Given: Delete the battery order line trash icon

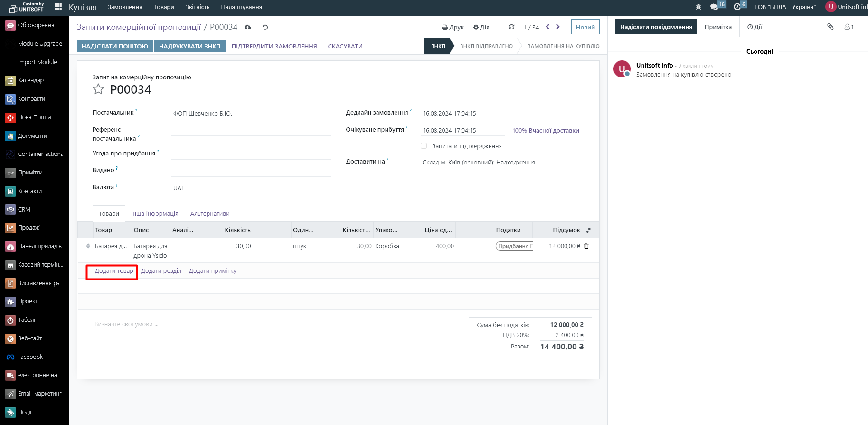Looking at the screenshot, I should point(586,246).
